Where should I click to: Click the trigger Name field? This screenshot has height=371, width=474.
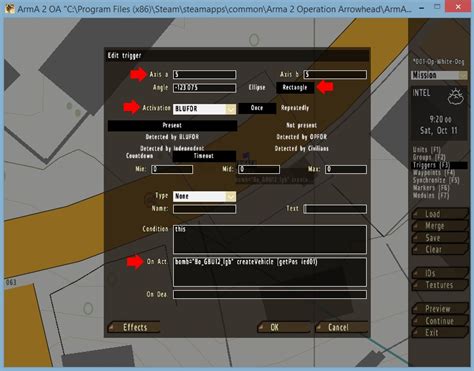pos(204,209)
